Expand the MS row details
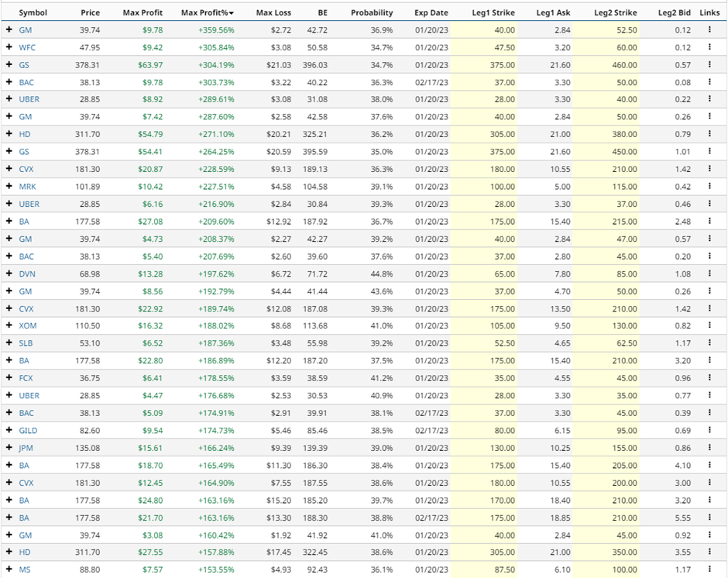This screenshot has height=578, width=728. point(9,569)
